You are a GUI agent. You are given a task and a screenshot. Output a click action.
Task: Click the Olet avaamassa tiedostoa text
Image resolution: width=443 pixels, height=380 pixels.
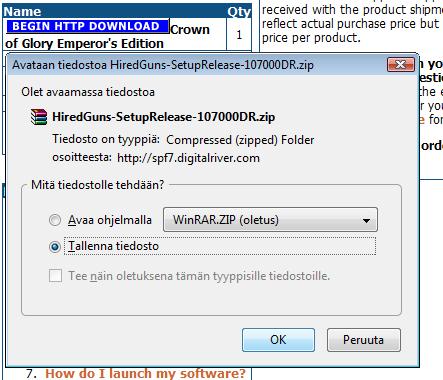88,92
